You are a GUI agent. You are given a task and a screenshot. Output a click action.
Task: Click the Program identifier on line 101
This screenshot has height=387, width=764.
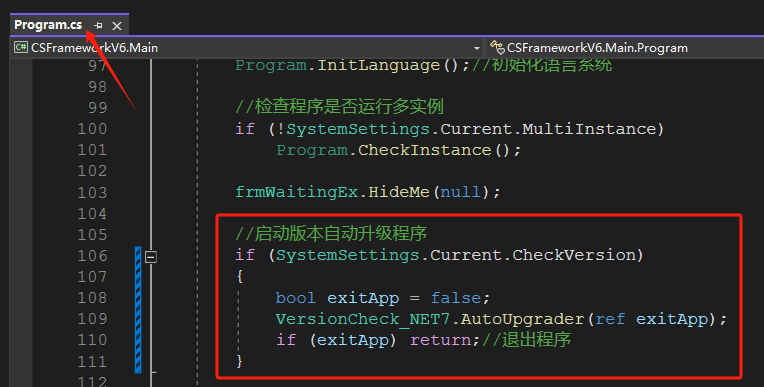point(312,150)
